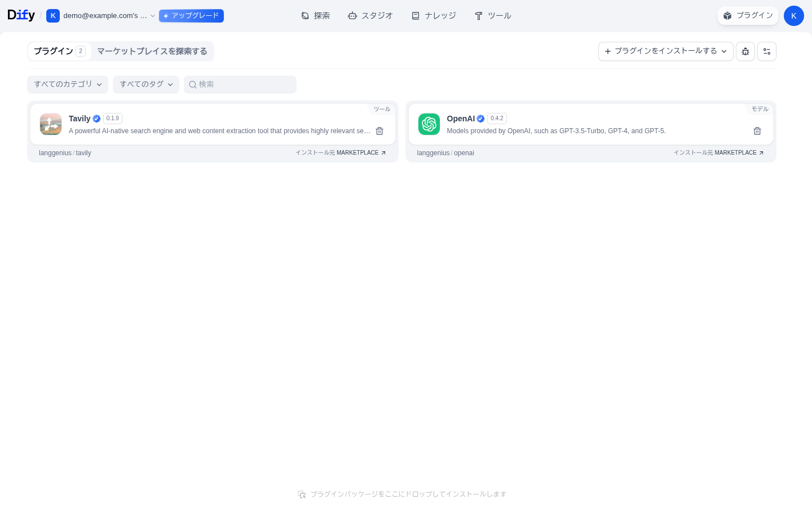
Task: Click Tavily version tag 0.1.9
Action: click(113, 119)
